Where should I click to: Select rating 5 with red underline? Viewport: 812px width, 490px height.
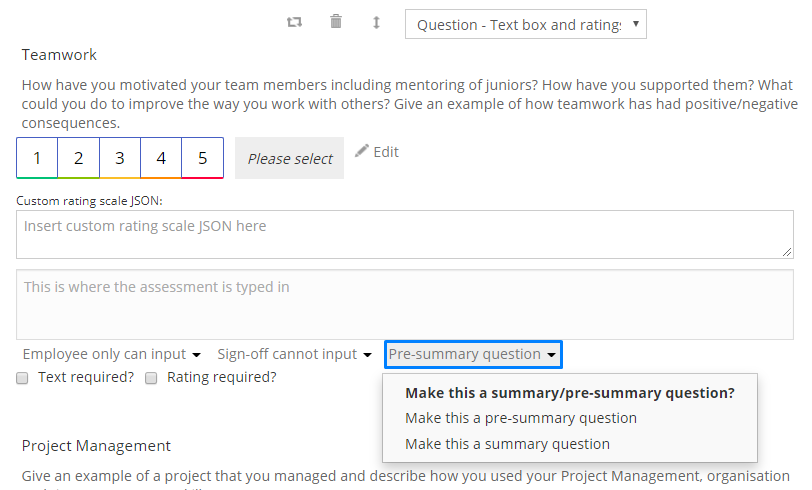pyautogui.click(x=202, y=158)
